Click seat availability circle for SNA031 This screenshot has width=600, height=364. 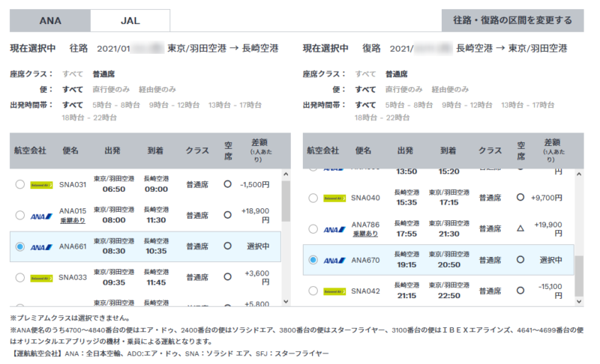[227, 184]
